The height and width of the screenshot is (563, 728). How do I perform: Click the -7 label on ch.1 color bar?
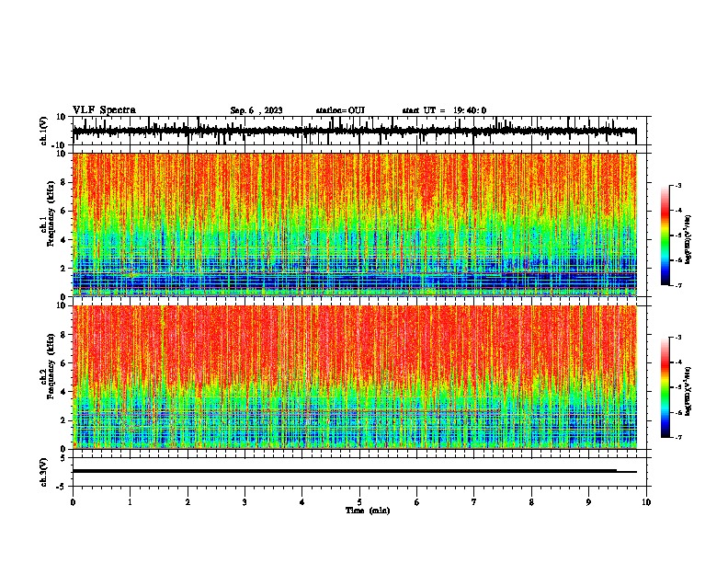[x=678, y=285]
